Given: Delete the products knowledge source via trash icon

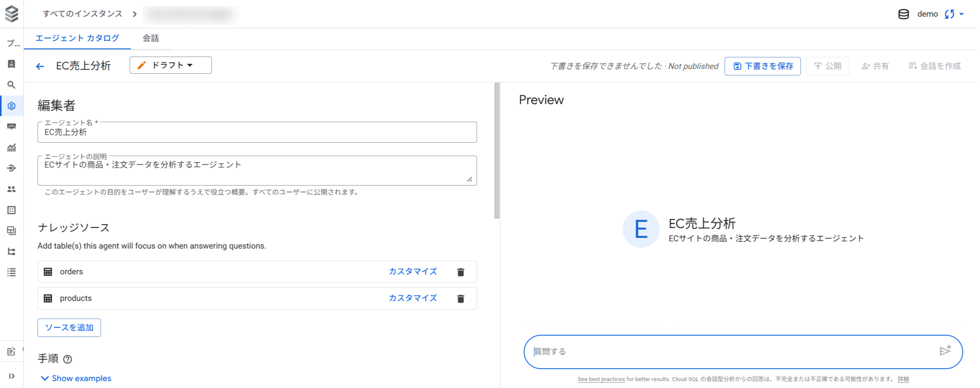Looking at the screenshot, I should tap(461, 298).
